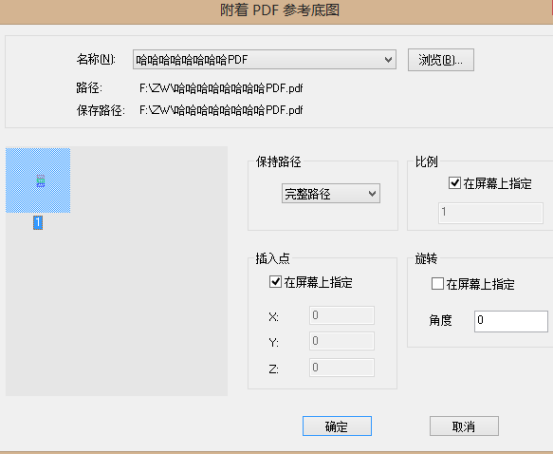Screen dimensions: 554x454
Task: Click the 路径 file path text
Action: coord(221,88)
